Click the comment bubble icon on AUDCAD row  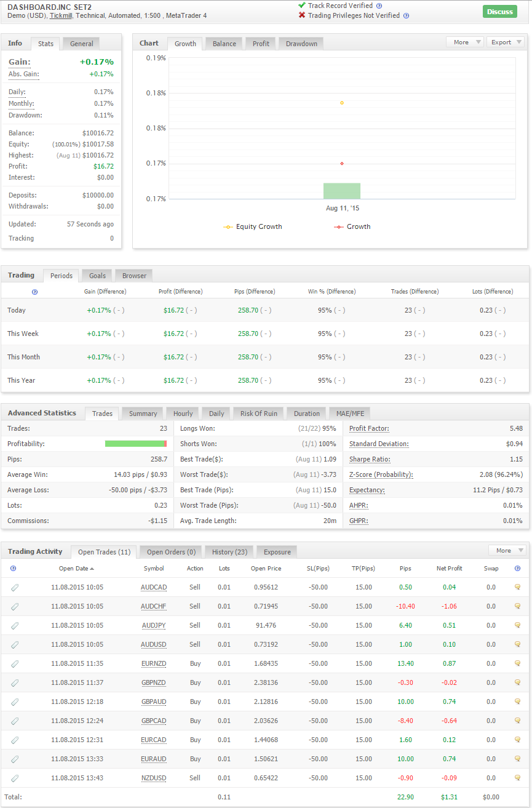(517, 587)
